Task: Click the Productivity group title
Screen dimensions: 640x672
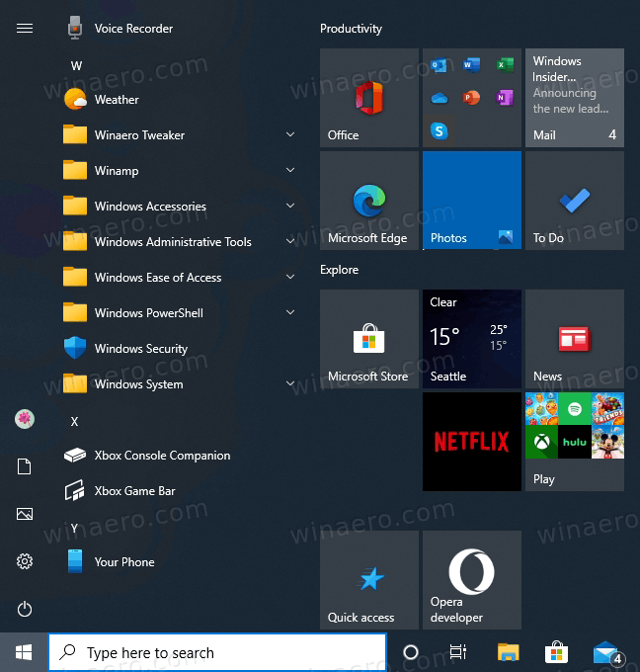Action: click(x=351, y=29)
